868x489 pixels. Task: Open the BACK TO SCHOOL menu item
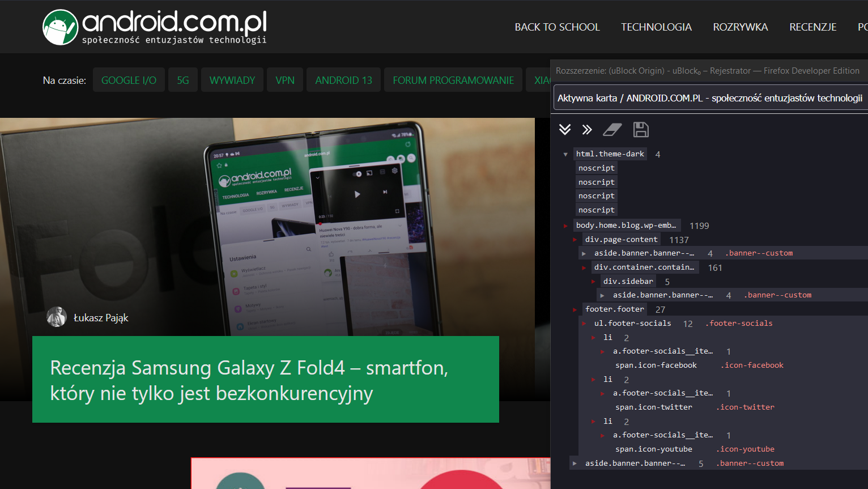(557, 27)
